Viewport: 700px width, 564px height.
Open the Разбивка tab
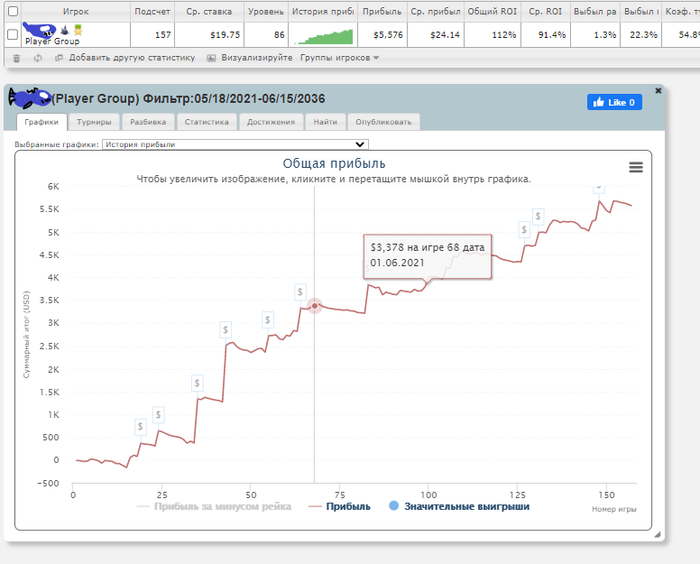(x=148, y=122)
